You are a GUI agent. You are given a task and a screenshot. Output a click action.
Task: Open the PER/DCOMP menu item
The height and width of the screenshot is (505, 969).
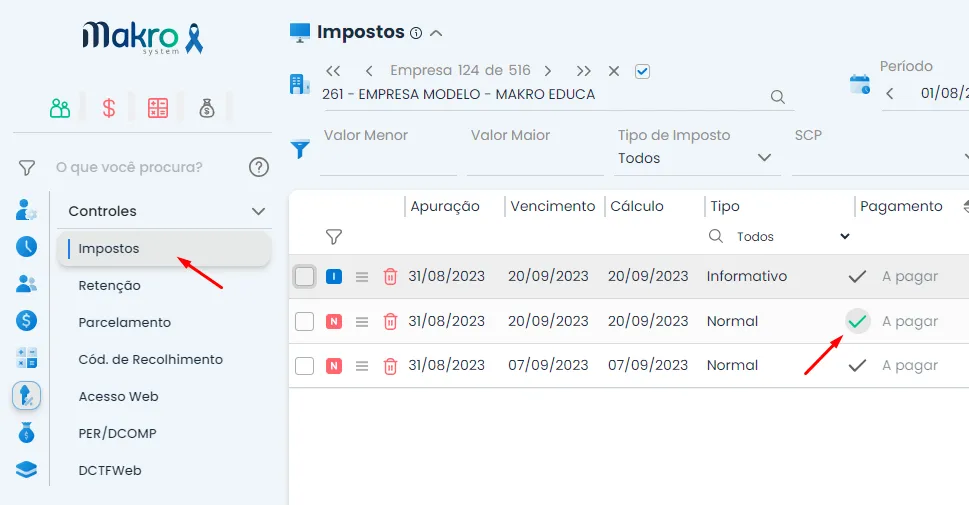(x=117, y=434)
